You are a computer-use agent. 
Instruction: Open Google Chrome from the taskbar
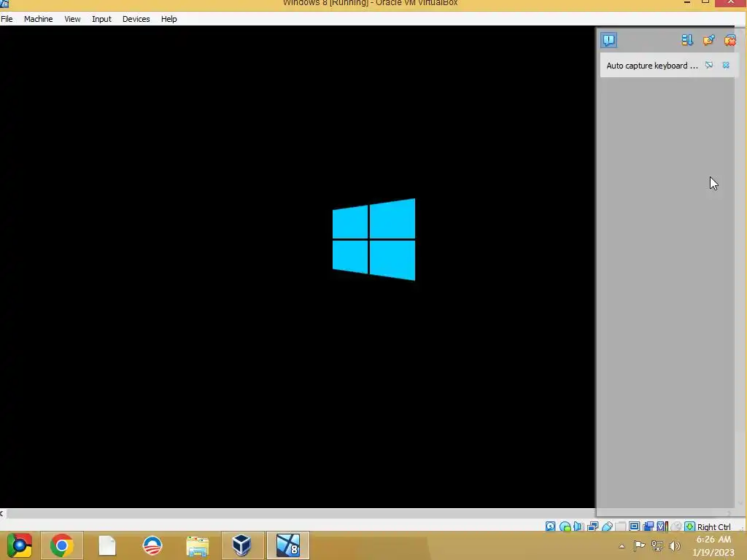[61, 545]
